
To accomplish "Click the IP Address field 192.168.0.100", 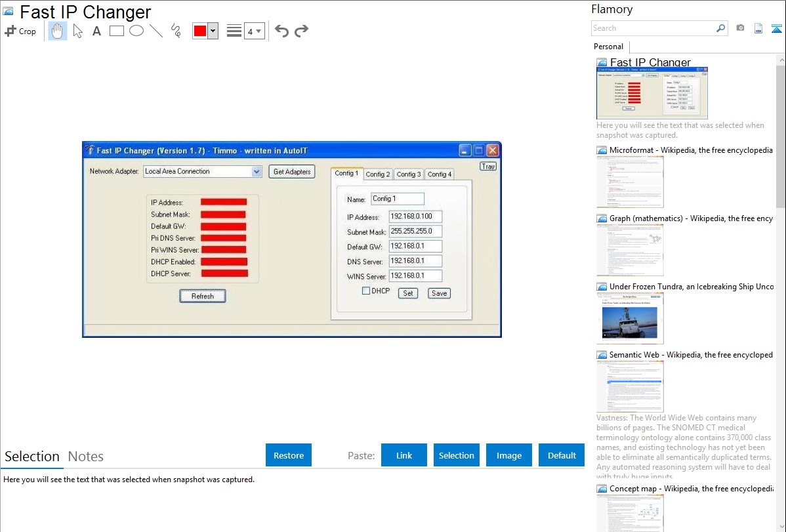I will click(415, 216).
